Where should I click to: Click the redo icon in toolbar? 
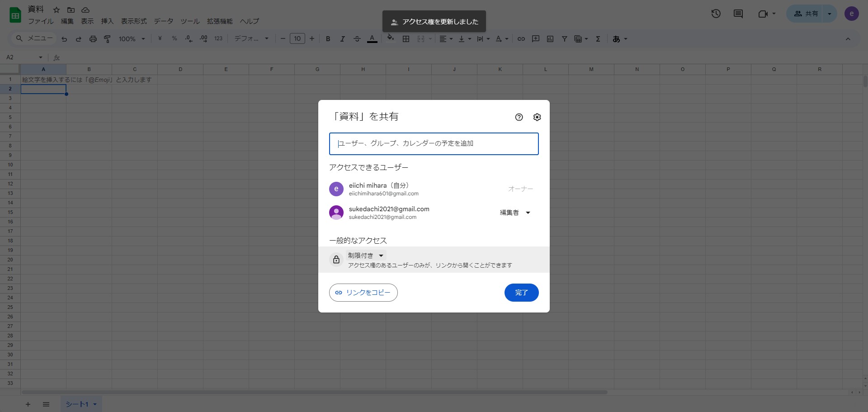pos(78,39)
